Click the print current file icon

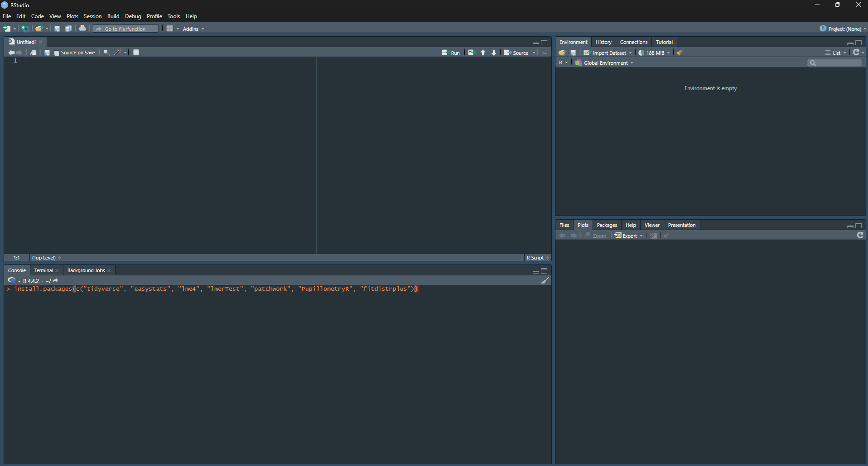pyautogui.click(x=82, y=29)
